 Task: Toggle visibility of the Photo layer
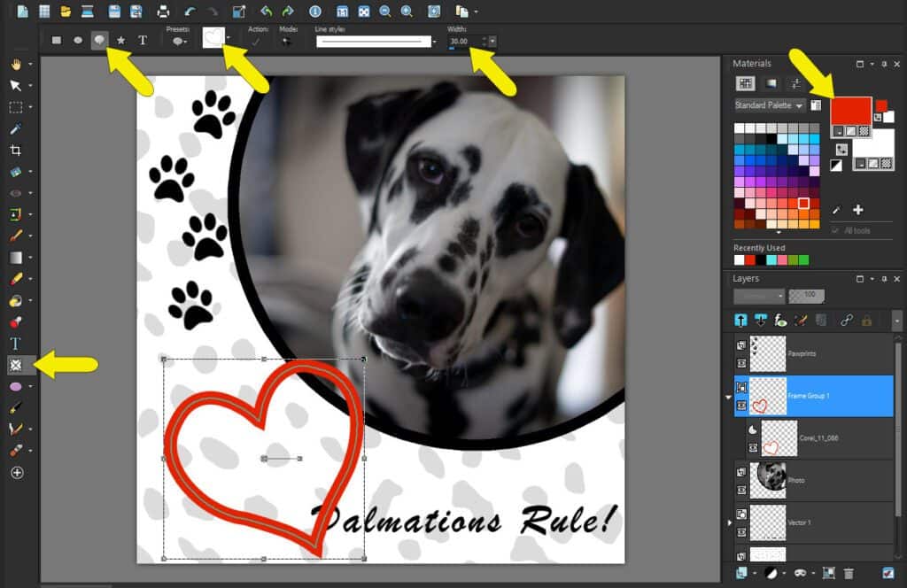pyautogui.click(x=741, y=489)
